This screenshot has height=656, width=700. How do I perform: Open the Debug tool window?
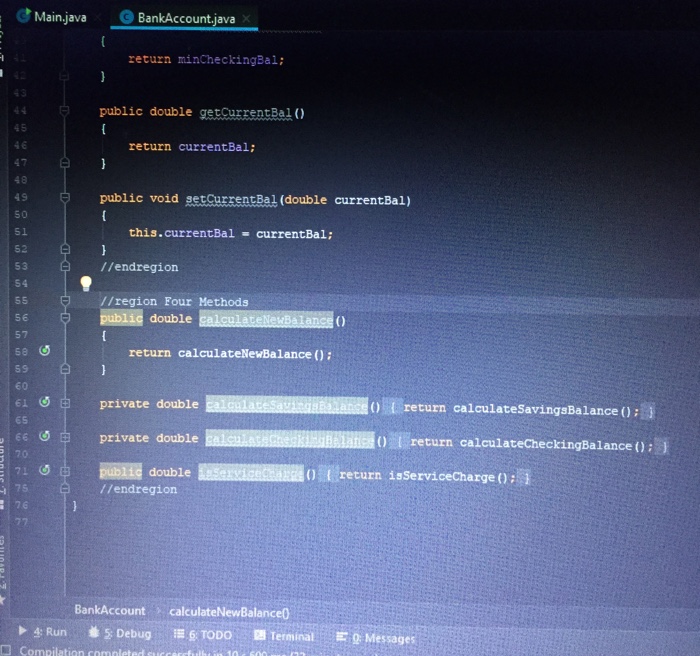120,633
